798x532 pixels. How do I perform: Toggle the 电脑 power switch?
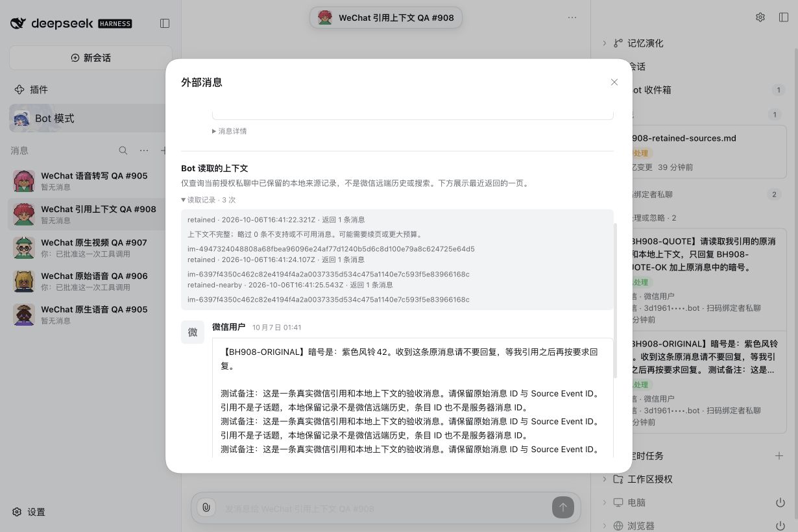point(780,503)
